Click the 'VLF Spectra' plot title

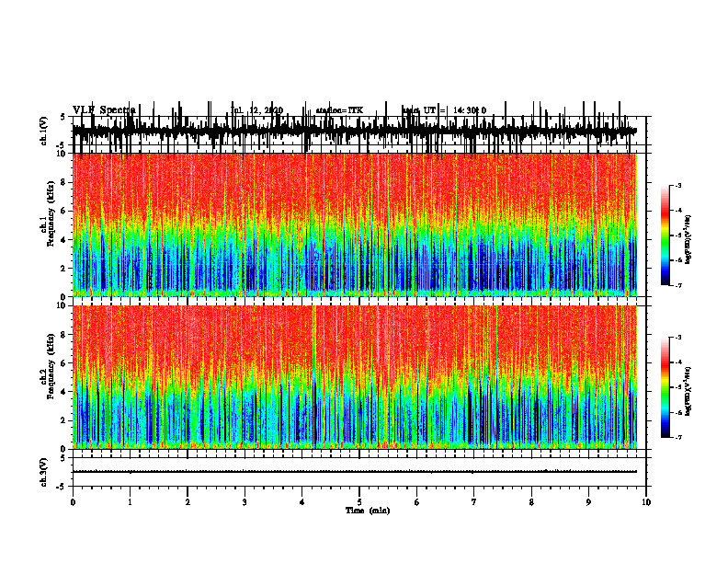[104, 110]
